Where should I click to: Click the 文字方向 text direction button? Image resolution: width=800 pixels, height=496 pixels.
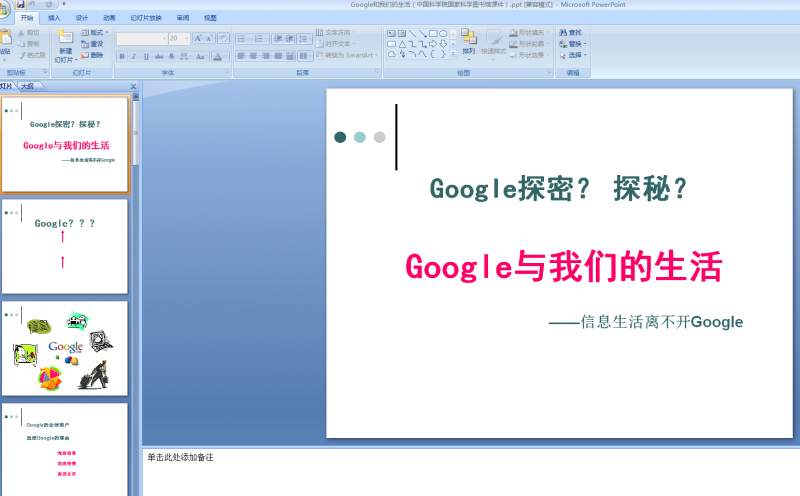click(333, 33)
